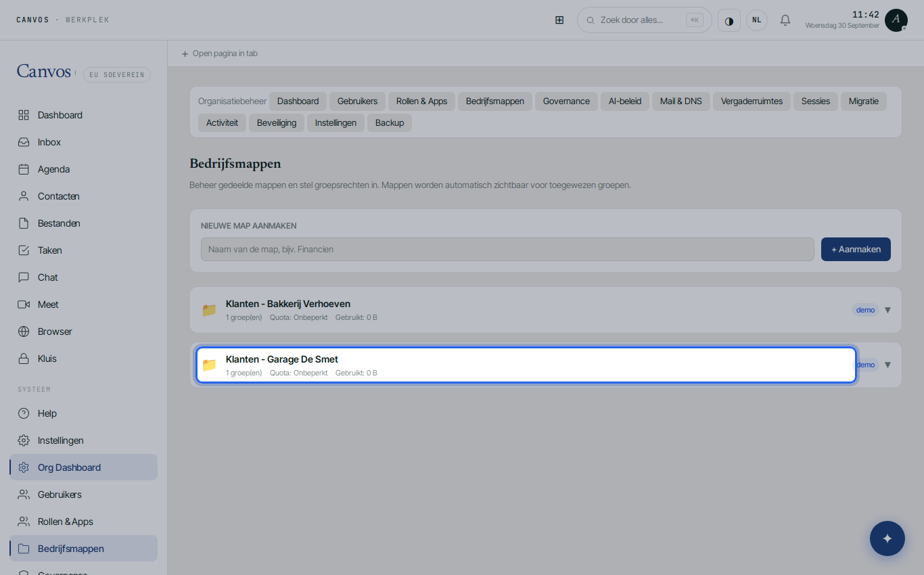This screenshot has width=924, height=575.
Task: Switch to the Governance tab
Action: pos(566,101)
